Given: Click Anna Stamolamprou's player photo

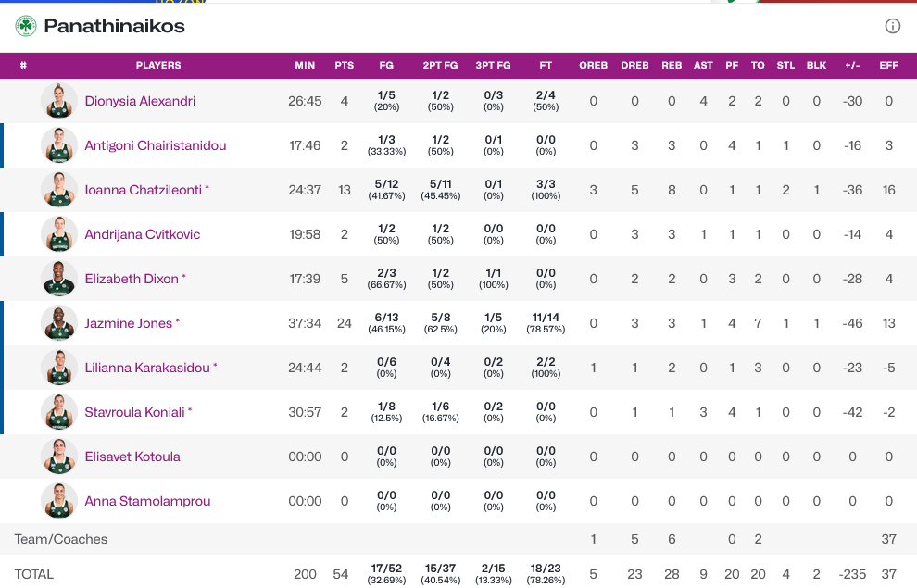Looking at the screenshot, I should [x=59, y=501].
